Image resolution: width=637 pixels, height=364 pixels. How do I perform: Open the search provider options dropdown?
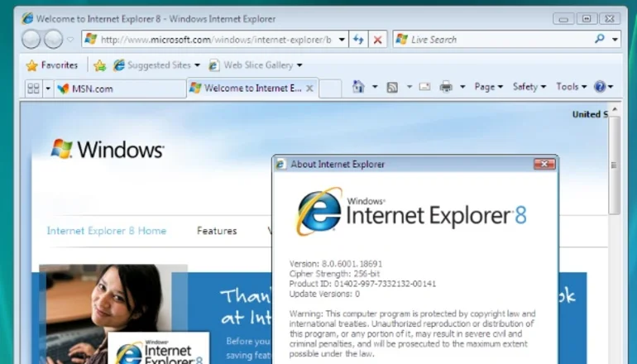point(615,40)
